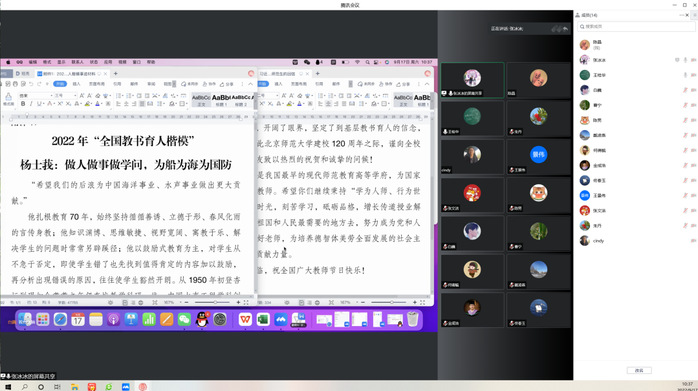Open WPS Office icon in dock
This screenshot has width=698, height=391.
click(245, 319)
